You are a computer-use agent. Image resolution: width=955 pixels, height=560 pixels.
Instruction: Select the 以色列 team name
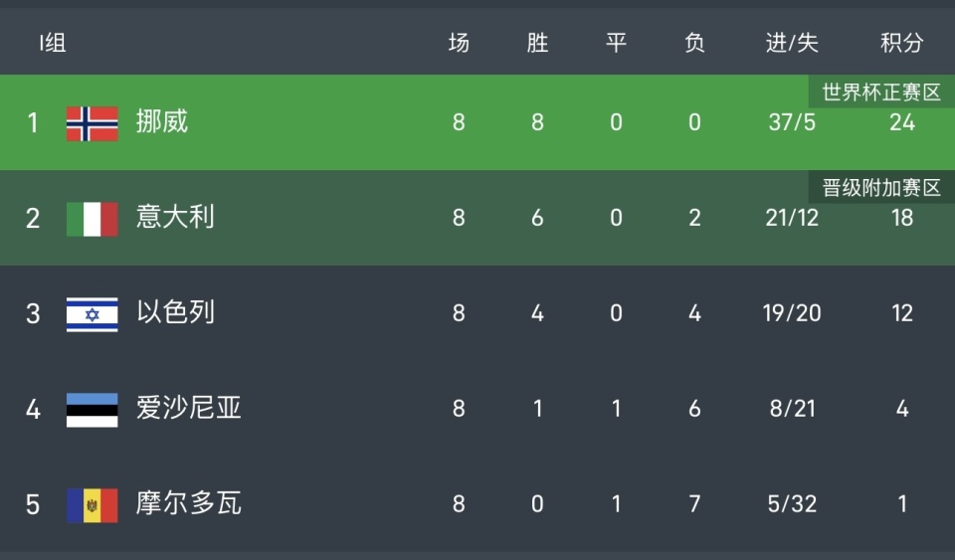tap(175, 313)
